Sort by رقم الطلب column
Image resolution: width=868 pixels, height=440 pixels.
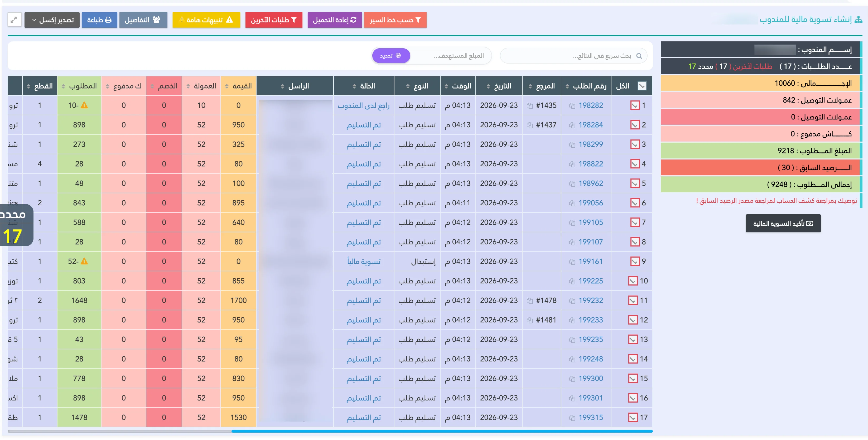tap(586, 86)
